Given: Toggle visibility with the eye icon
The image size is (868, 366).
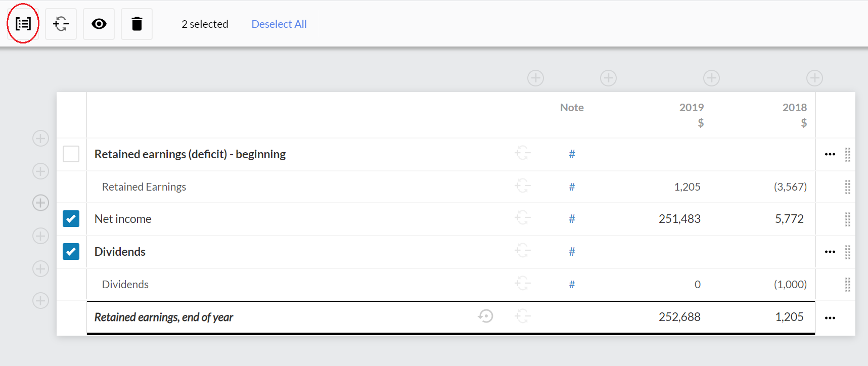Looking at the screenshot, I should [x=99, y=24].
